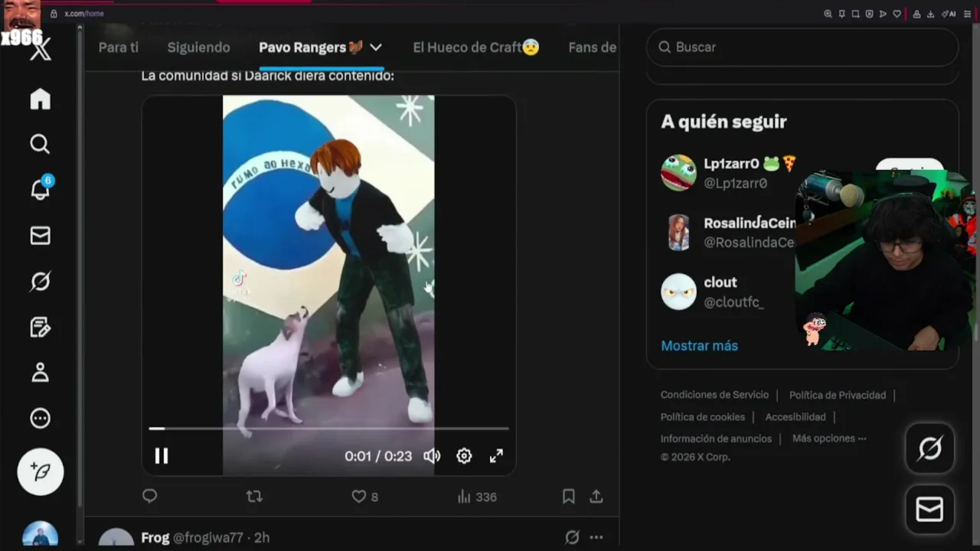Click RosalindaCein avatar image
The width and height of the screenshot is (980, 551).
coord(678,233)
